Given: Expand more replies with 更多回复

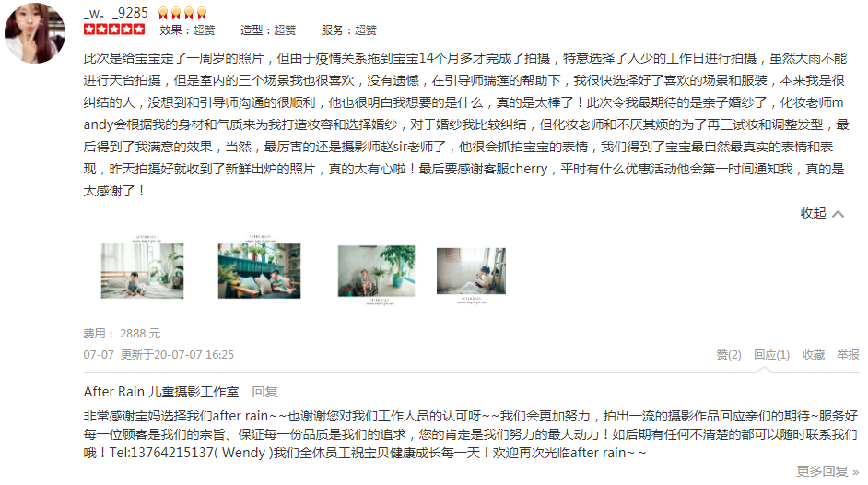Looking at the screenshot, I should tap(827, 471).
